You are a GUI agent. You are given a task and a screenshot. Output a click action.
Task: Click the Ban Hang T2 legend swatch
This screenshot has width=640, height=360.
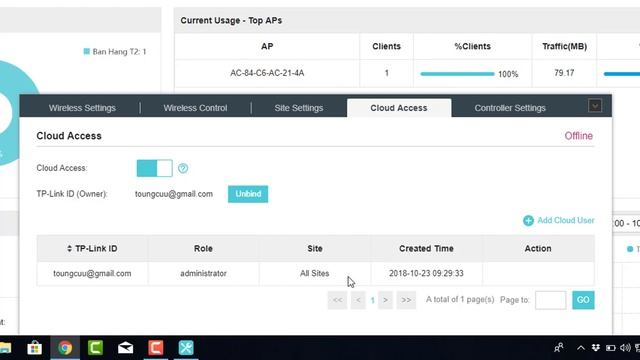click(x=87, y=51)
